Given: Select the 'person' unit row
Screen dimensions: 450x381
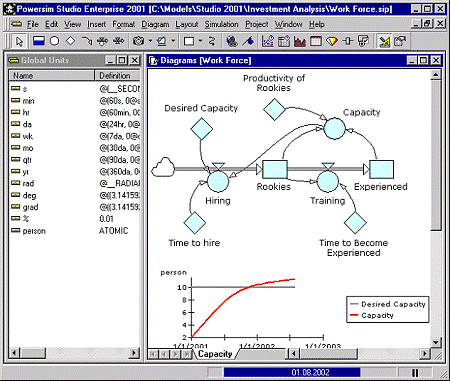Looking at the screenshot, I should tap(74, 231).
